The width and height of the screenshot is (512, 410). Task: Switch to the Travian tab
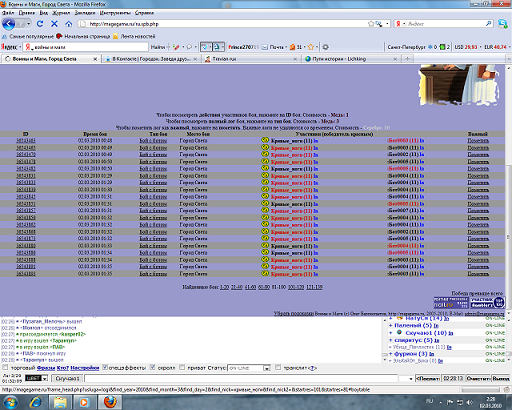tap(252, 59)
